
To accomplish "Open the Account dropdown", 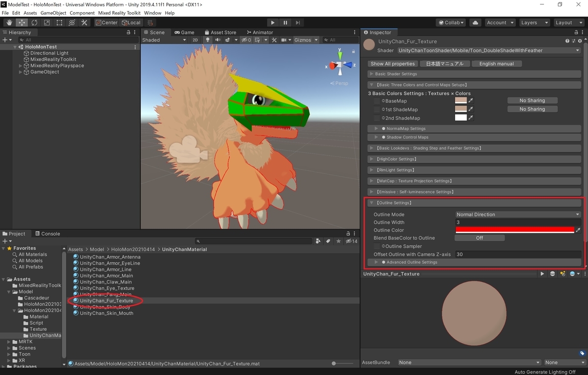I will pyautogui.click(x=500, y=23).
